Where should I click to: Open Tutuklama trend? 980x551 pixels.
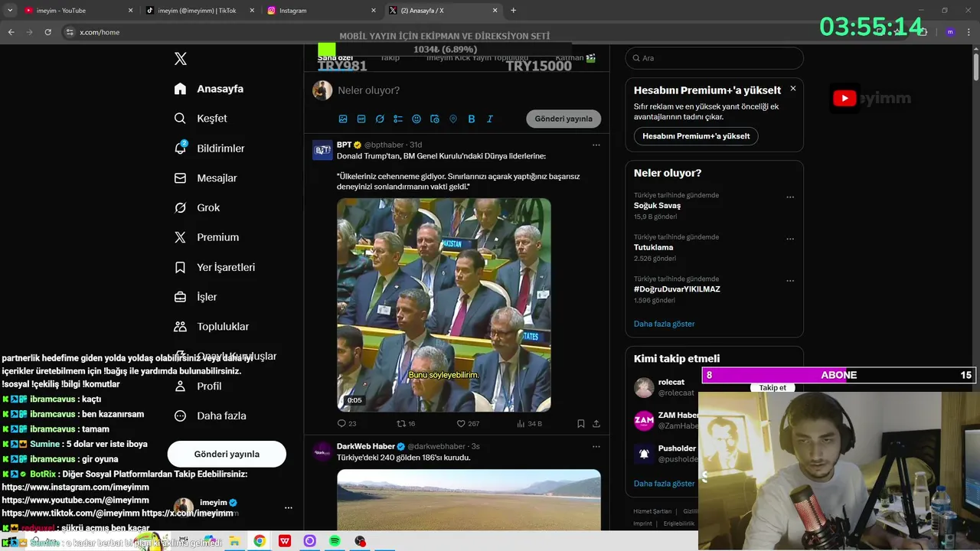(x=653, y=248)
